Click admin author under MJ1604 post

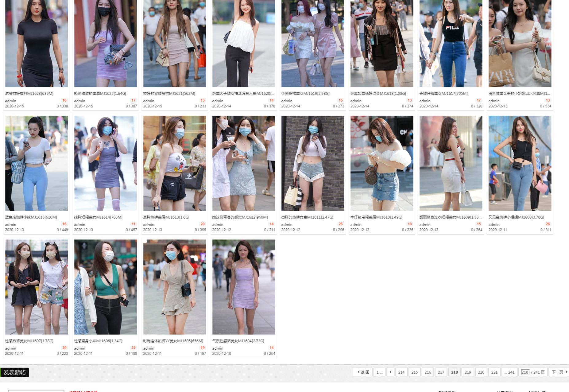(218, 348)
